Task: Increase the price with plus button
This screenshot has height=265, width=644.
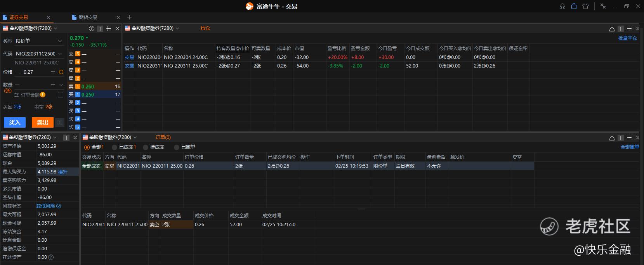Action: (53, 72)
